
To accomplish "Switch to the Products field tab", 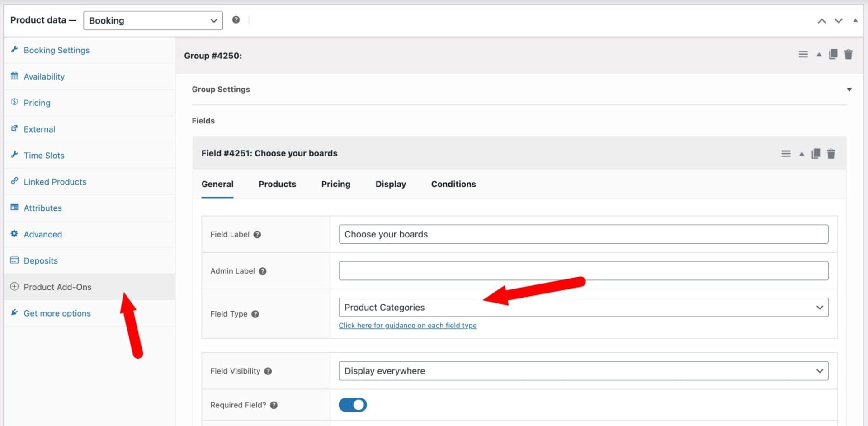I will [x=277, y=184].
